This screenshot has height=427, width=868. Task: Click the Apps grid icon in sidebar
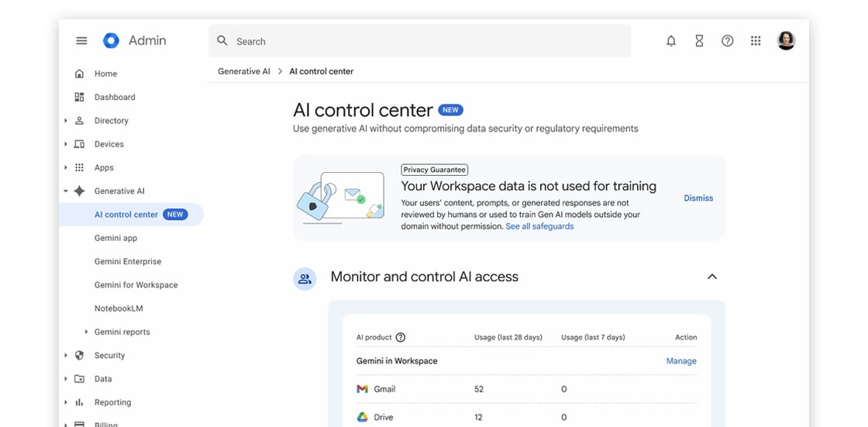tap(79, 167)
